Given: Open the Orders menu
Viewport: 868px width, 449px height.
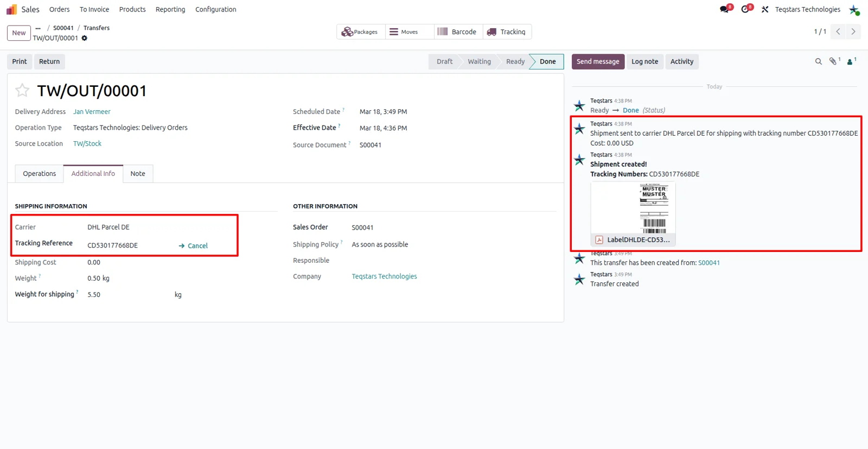Looking at the screenshot, I should pyautogui.click(x=60, y=9).
